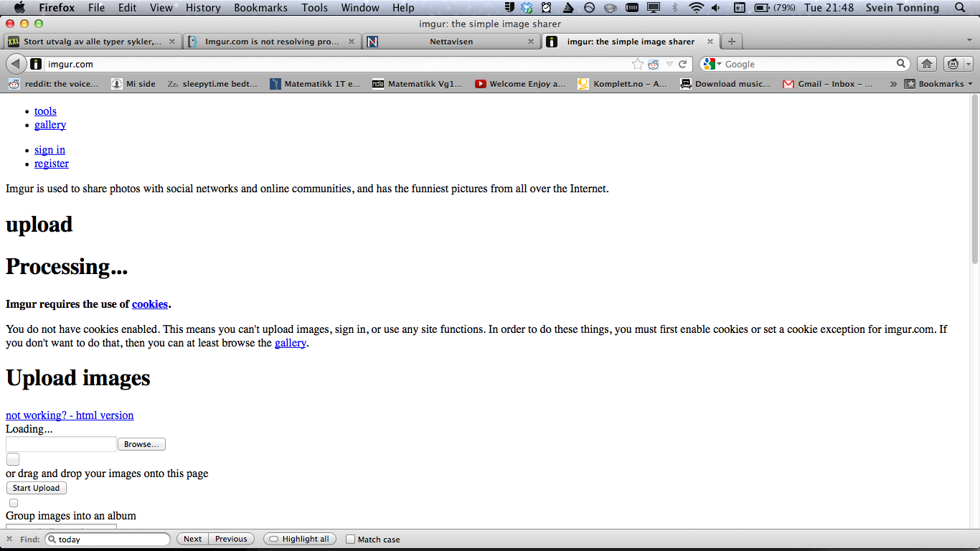Toggle the 'Highlight all' find option
The width and height of the screenshot is (980, 551).
[x=299, y=539]
